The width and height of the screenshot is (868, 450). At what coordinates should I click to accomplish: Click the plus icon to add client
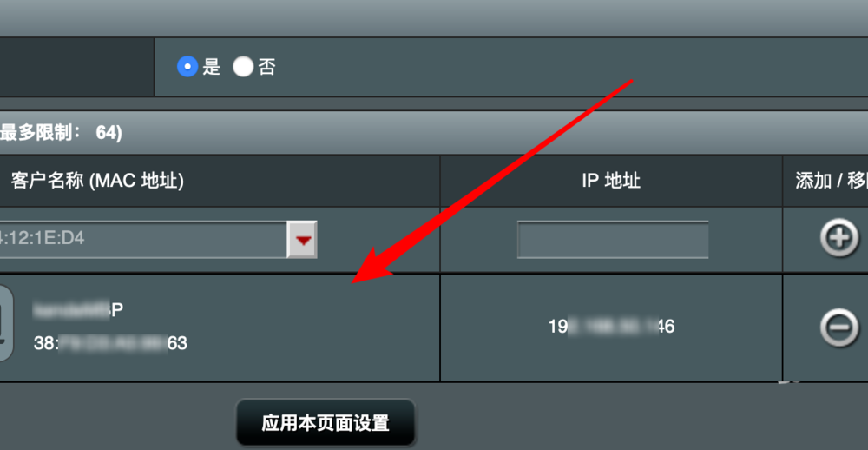point(839,239)
